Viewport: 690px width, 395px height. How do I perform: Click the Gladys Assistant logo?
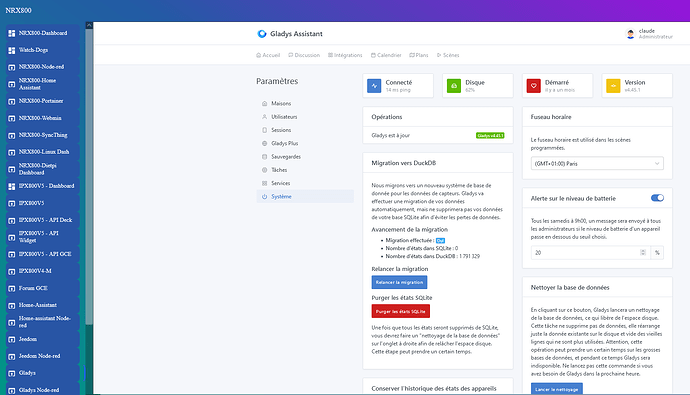[x=290, y=34]
